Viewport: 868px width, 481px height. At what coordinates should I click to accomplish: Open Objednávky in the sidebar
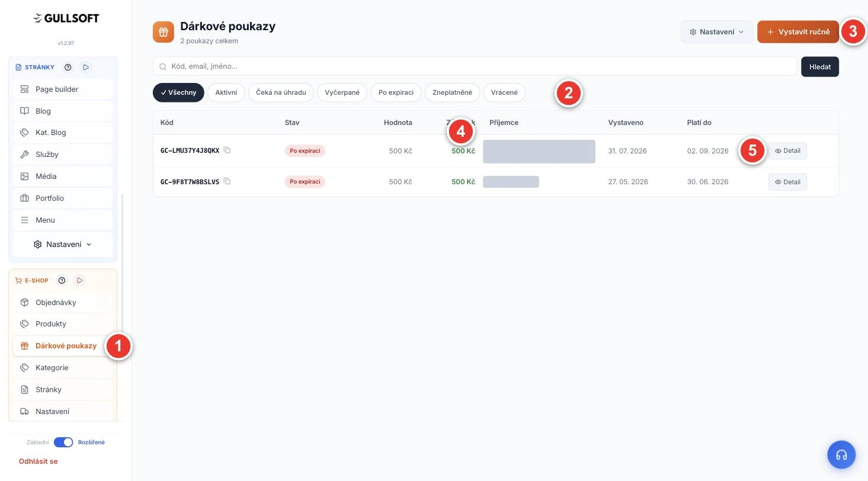click(x=63, y=302)
